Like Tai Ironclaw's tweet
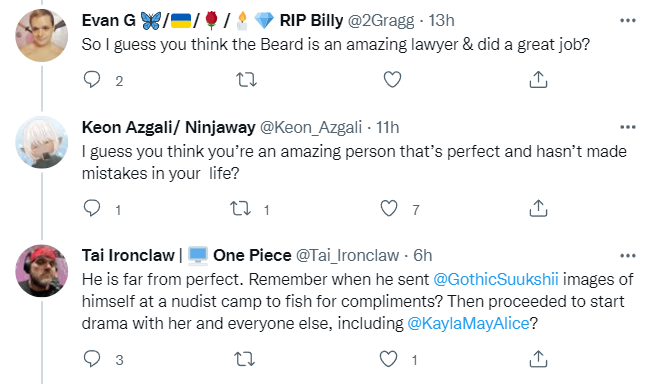 pos(389,359)
